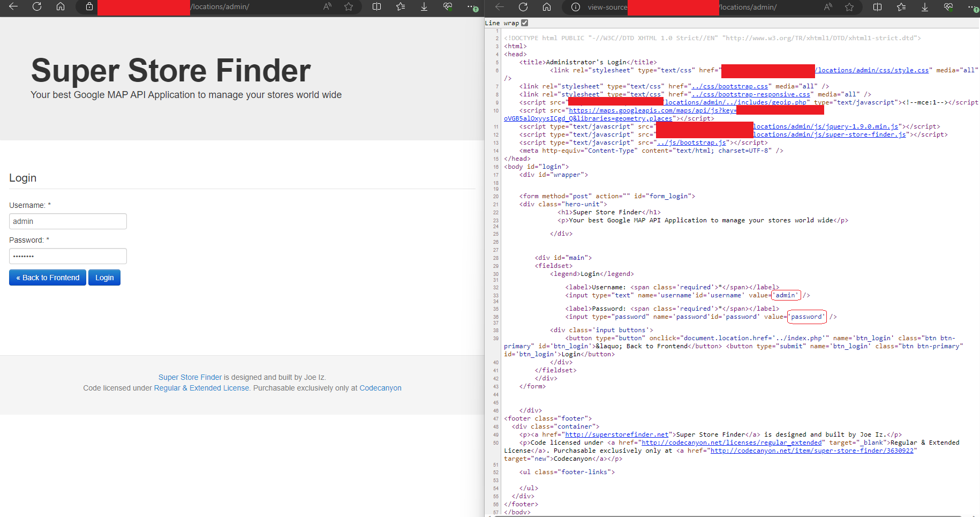Open ../css/bootstrap.css source link
980x517 pixels.
coord(729,86)
